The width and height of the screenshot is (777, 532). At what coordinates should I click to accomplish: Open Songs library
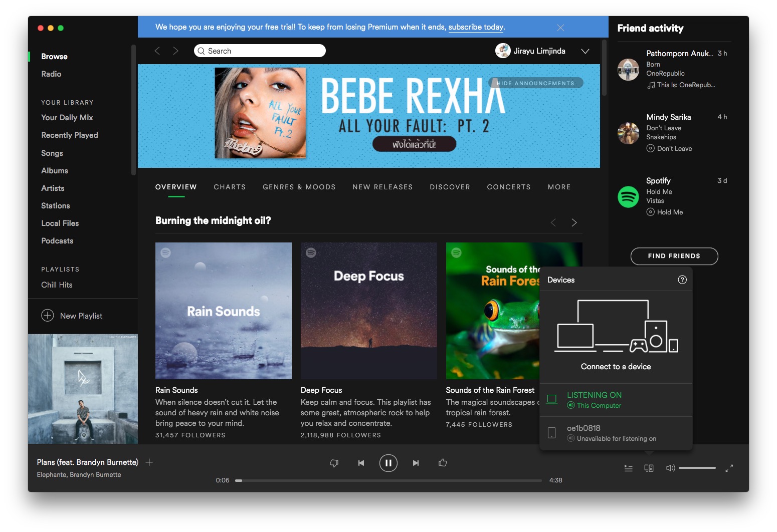(52, 153)
